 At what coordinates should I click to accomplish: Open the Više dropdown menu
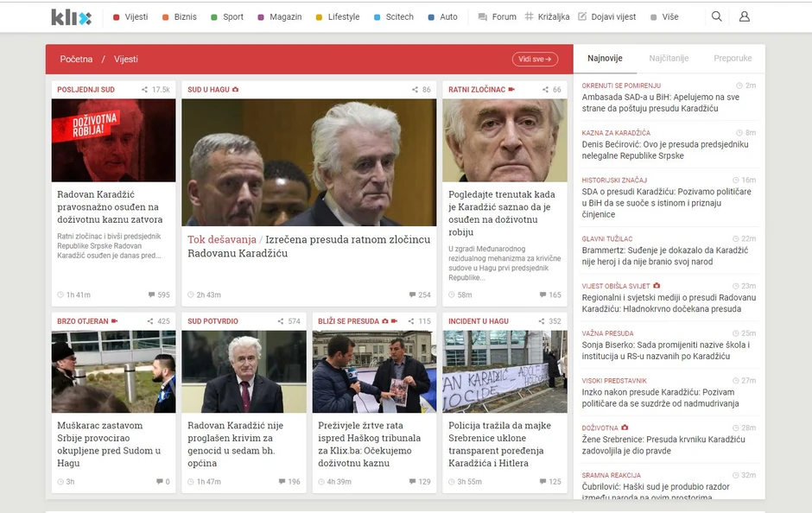point(670,16)
